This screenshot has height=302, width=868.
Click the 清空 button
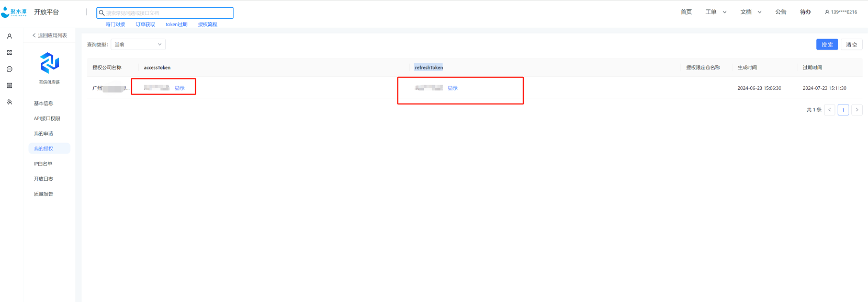(x=852, y=44)
